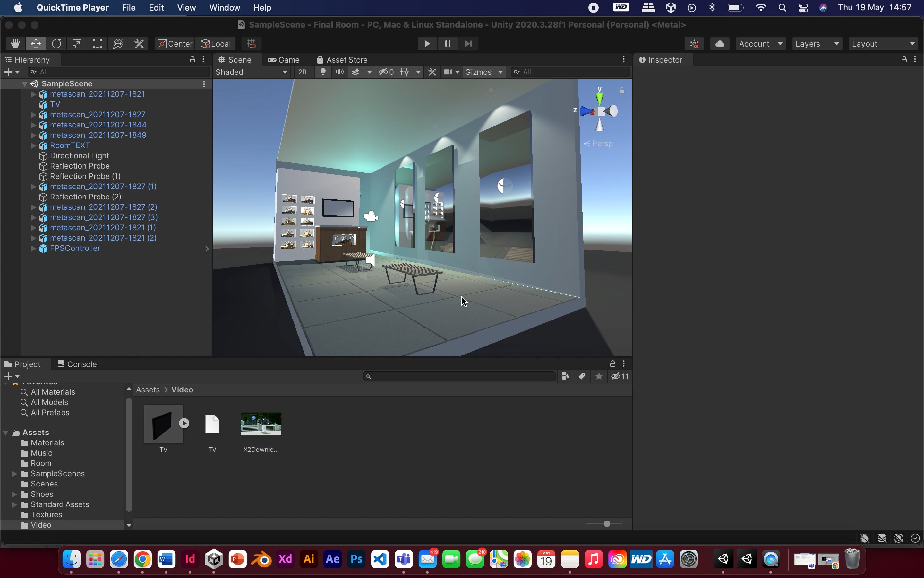Image resolution: width=924 pixels, height=578 pixels.
Task: Click the Play button
Action: [x=427, y=44]
